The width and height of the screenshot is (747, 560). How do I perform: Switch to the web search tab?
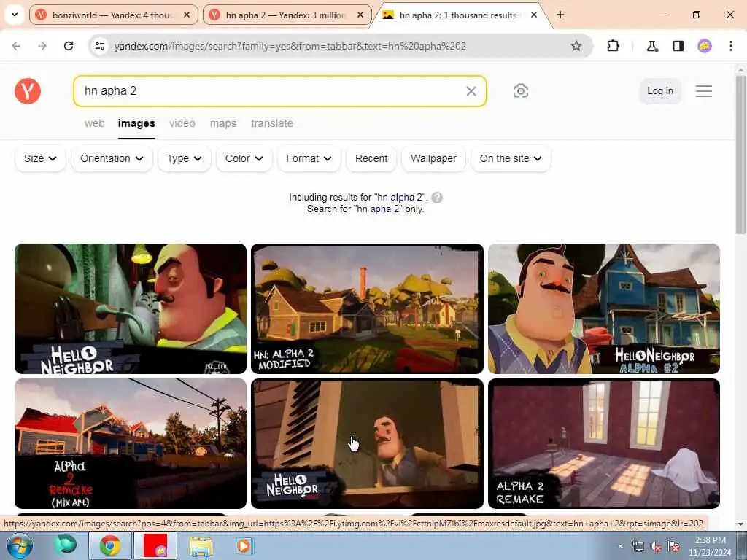click(94, 123)
